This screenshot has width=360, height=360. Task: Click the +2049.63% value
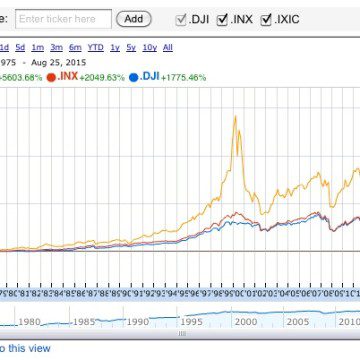[102, 78]
